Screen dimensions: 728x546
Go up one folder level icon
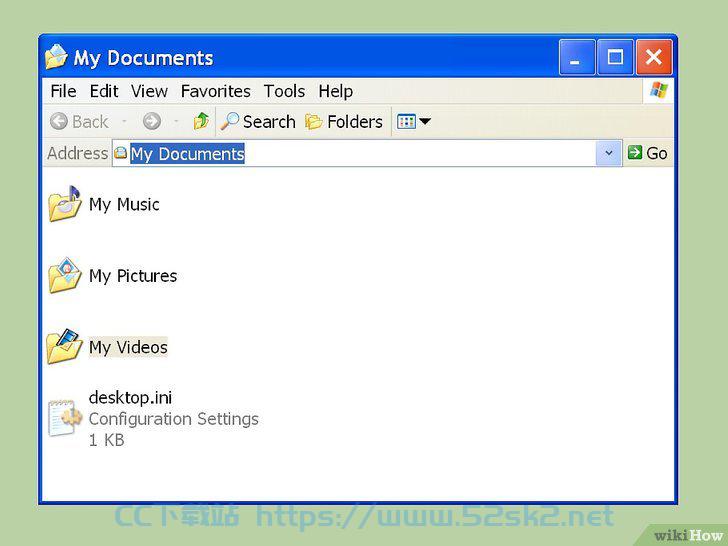coord(201,121)
